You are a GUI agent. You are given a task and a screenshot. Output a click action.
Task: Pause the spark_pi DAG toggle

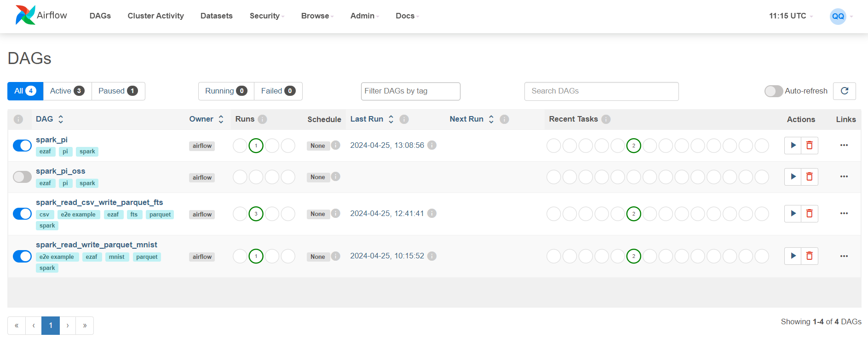coord(22,146)
